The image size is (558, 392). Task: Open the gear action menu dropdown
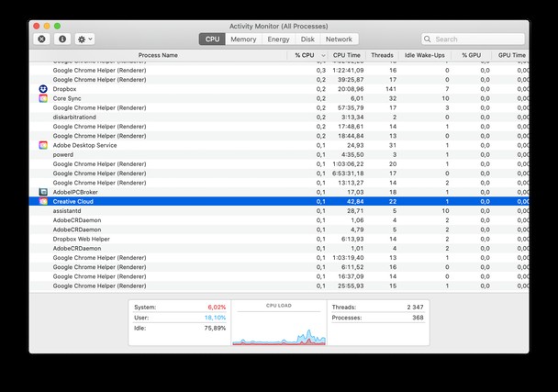click(x=84, y=39)
